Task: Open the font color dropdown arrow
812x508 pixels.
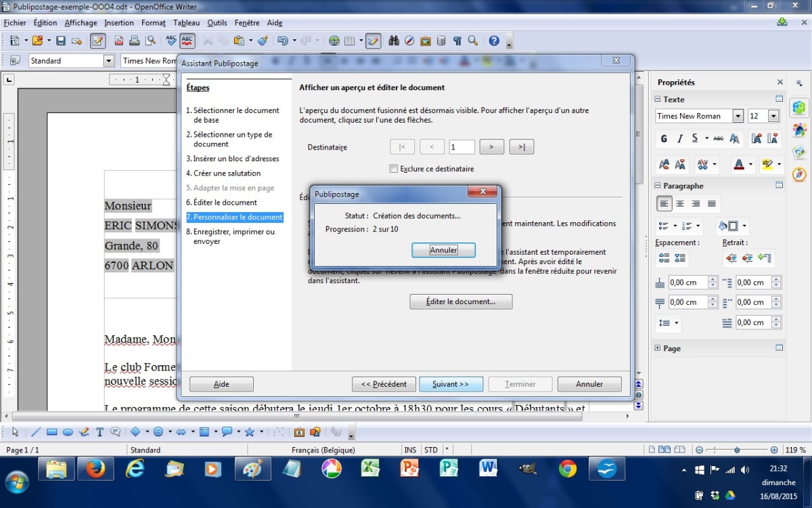Action: [751, 165]
